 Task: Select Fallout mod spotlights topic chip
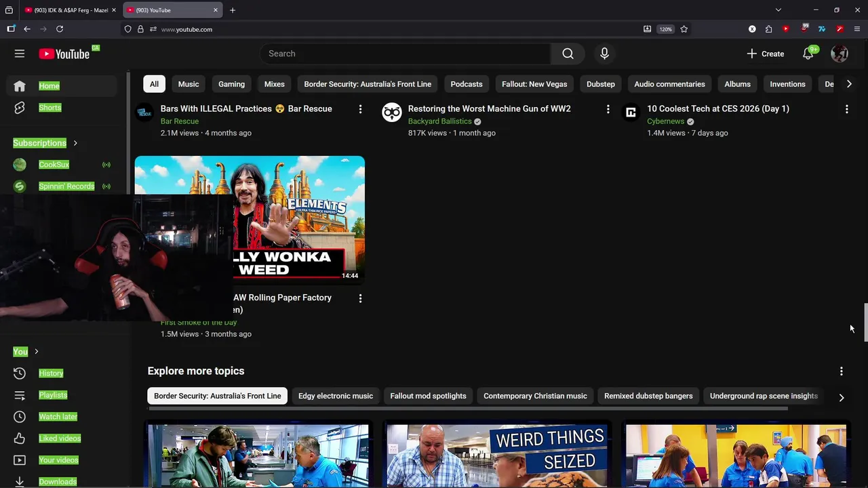[x=428, y=396]
